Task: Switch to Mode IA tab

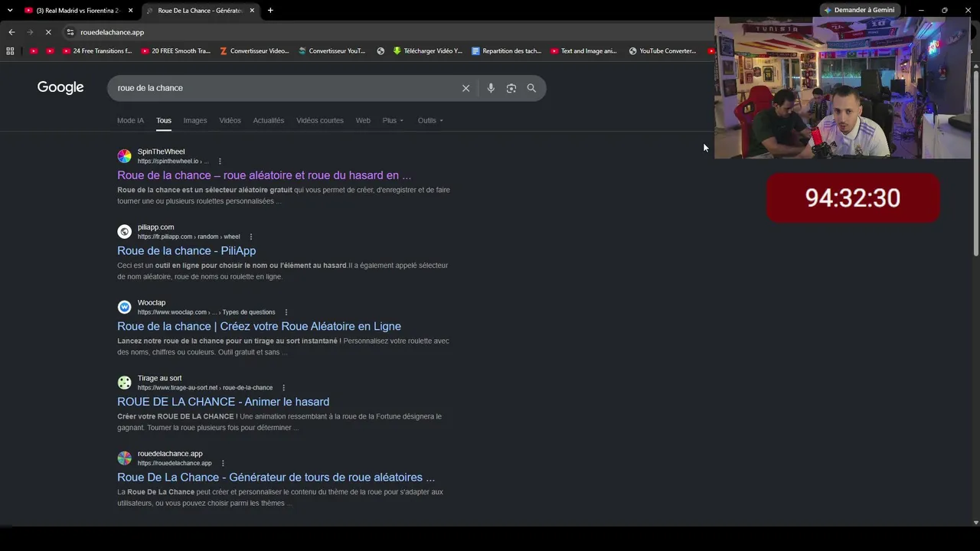Action: point(130,120)
